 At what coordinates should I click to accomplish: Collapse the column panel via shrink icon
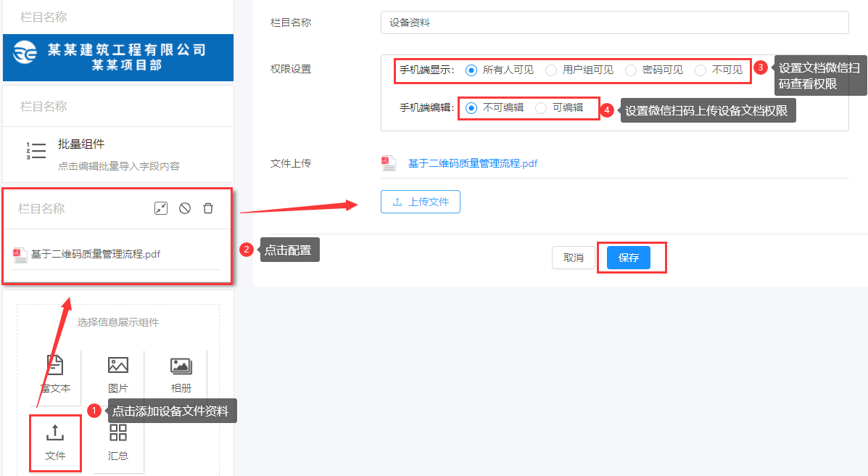pos(160,208)
